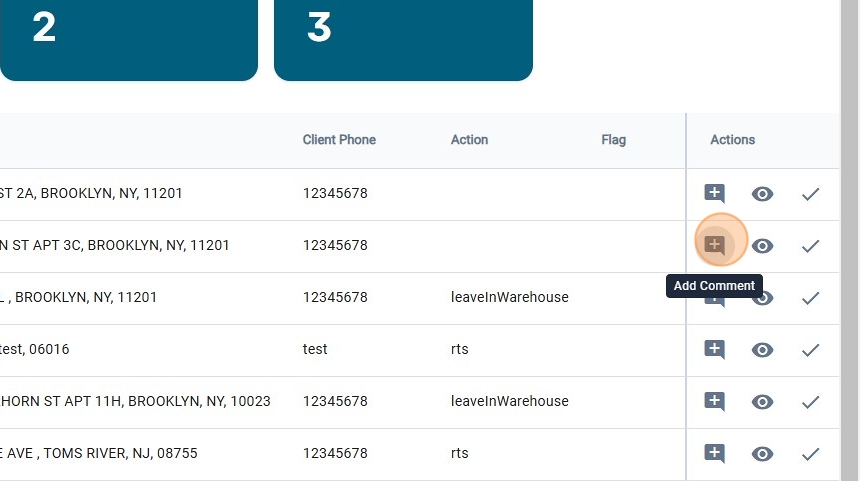860x481 pixels.
Task: Click checkmark for the 3C Brooklyn row
Action: click(810, 246)
